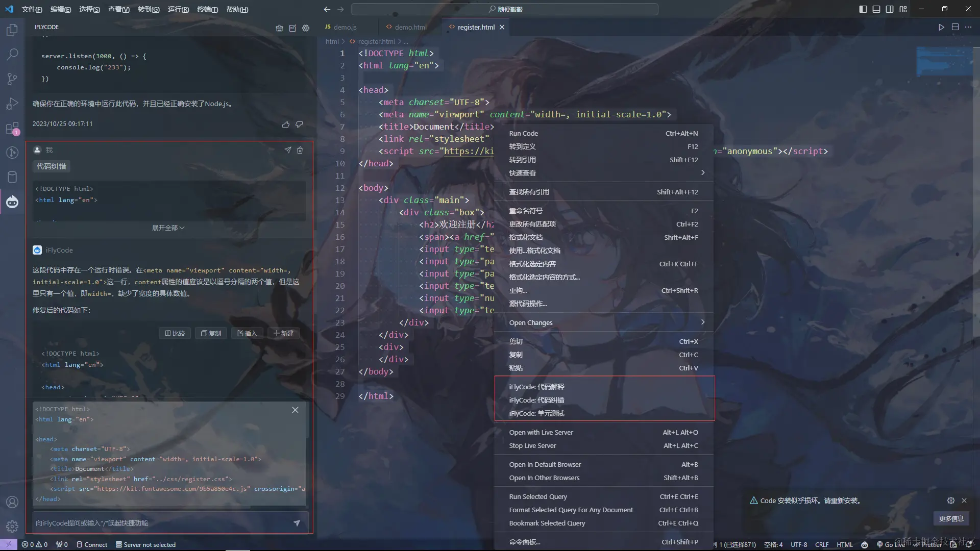Click the run play icon in editor toolbar

(941, 27)
